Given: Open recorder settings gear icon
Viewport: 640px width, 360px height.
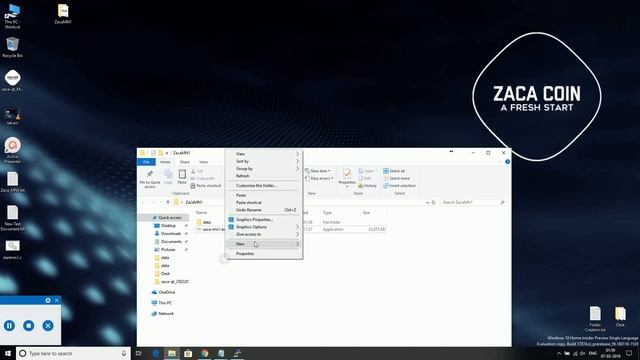Looking at the screenshot, I should click(48, 300).
